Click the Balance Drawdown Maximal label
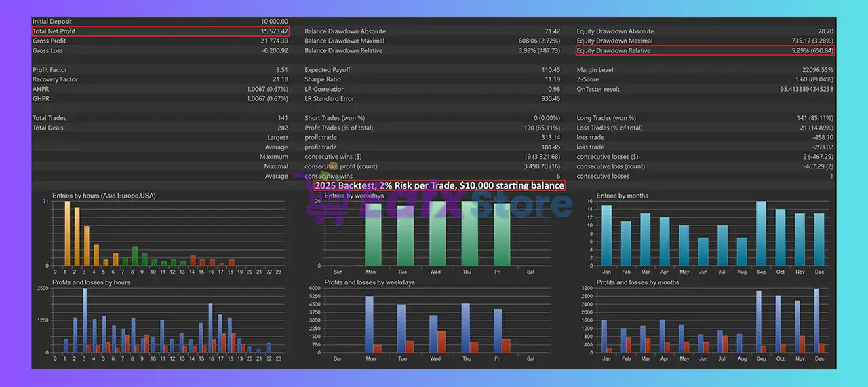868x387 pixels. pos(344,41)
